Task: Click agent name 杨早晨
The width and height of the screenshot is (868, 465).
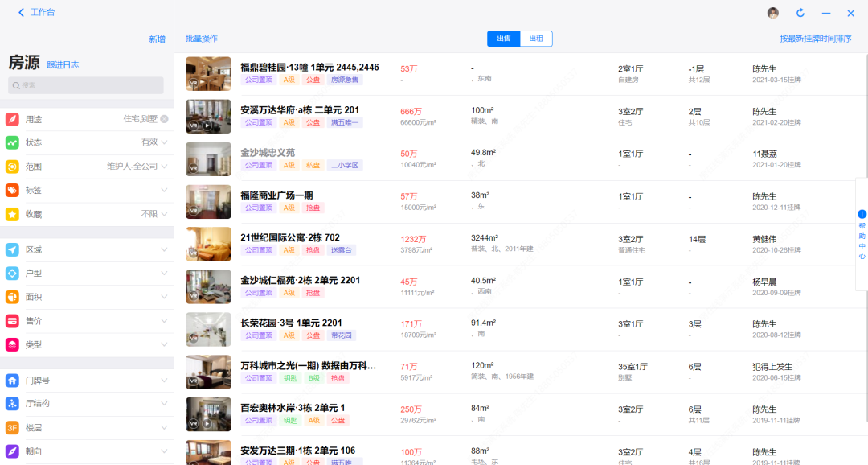Action: coord(764,282)
